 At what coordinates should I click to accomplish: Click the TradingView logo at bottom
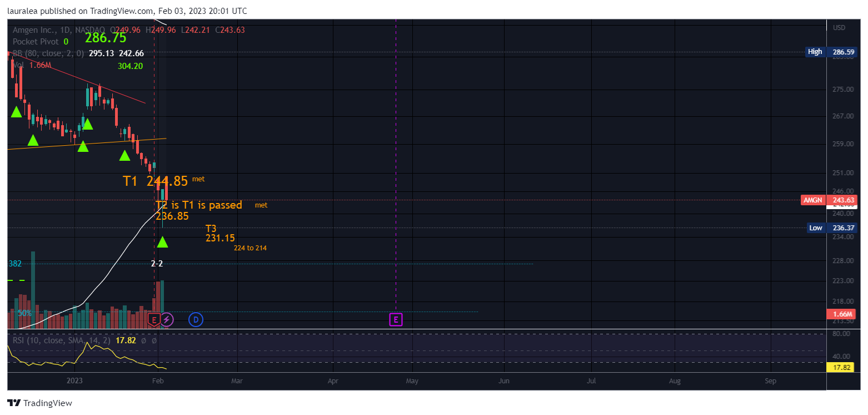pos(39,403)
